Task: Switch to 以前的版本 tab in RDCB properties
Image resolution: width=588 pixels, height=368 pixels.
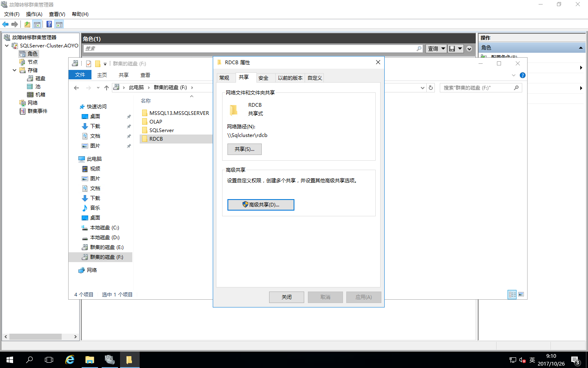Action: (290, 78)
